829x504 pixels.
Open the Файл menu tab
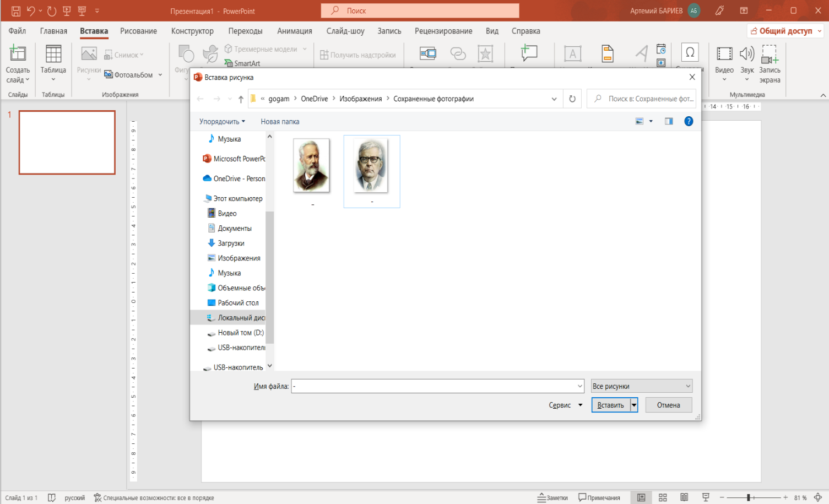[x=17, y=31]
